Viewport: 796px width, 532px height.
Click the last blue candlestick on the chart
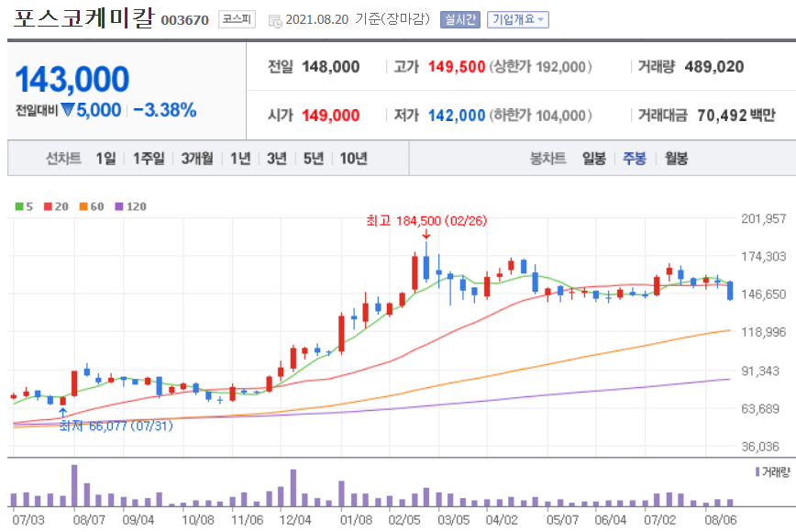pos(730,291)
